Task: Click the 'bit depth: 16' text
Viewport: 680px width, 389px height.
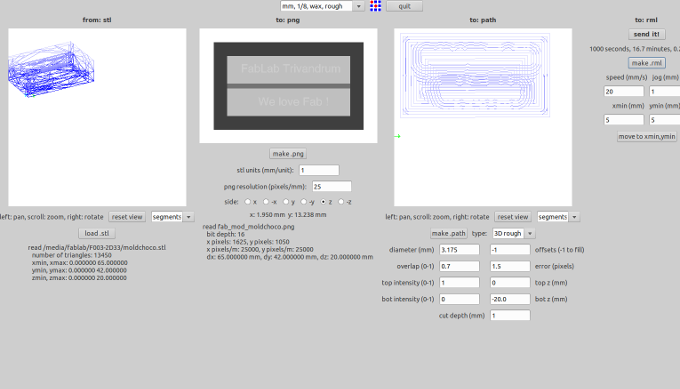Action: tap(226, 234)
